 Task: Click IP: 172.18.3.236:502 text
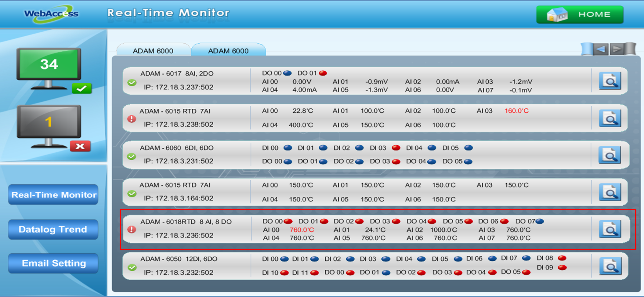(179, 235)
